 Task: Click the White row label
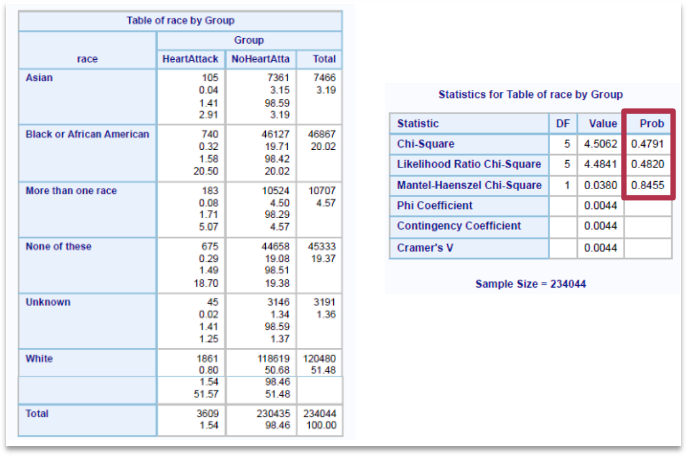(39, 358)
